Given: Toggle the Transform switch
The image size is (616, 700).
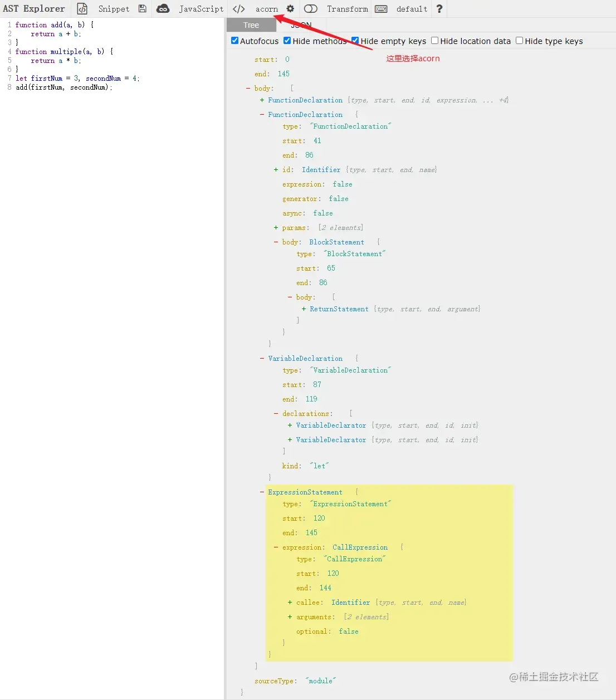Looking at the screenshot, I should (x=311, y=9).
